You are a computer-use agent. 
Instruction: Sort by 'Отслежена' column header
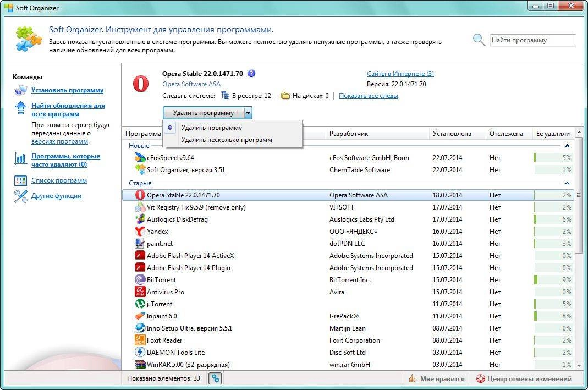[x=509, y=134]
